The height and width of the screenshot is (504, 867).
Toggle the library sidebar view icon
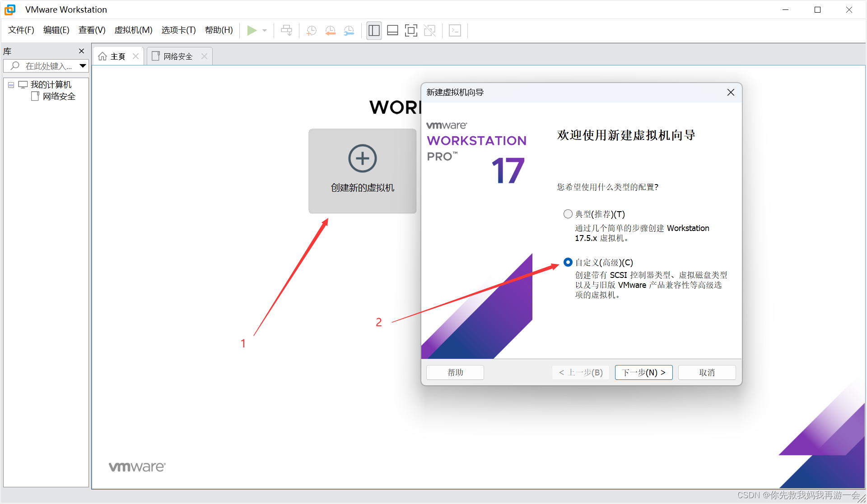point(374,30)
